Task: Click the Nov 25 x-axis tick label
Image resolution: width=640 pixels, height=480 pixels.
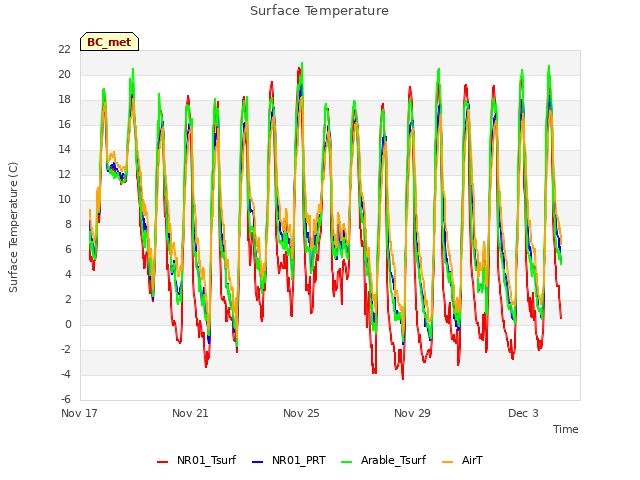Action: coord(301,413)
